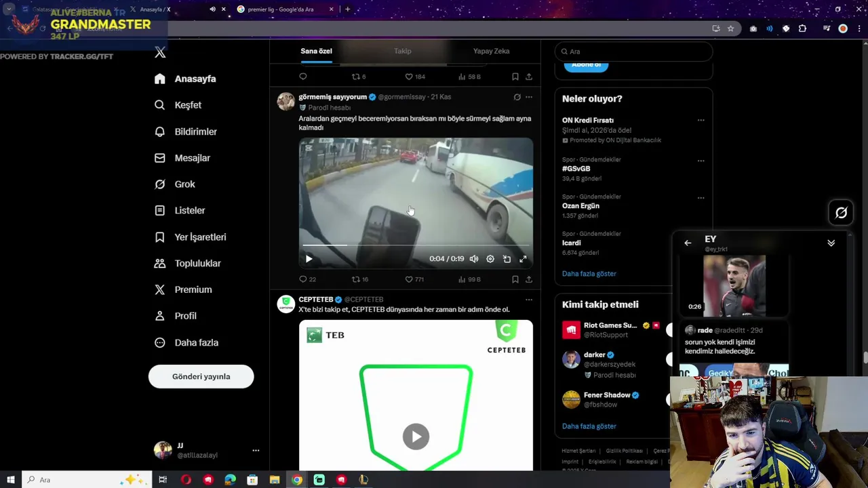
Task: Open Chrome extensions puzzle icon
Action: [803, 28]
